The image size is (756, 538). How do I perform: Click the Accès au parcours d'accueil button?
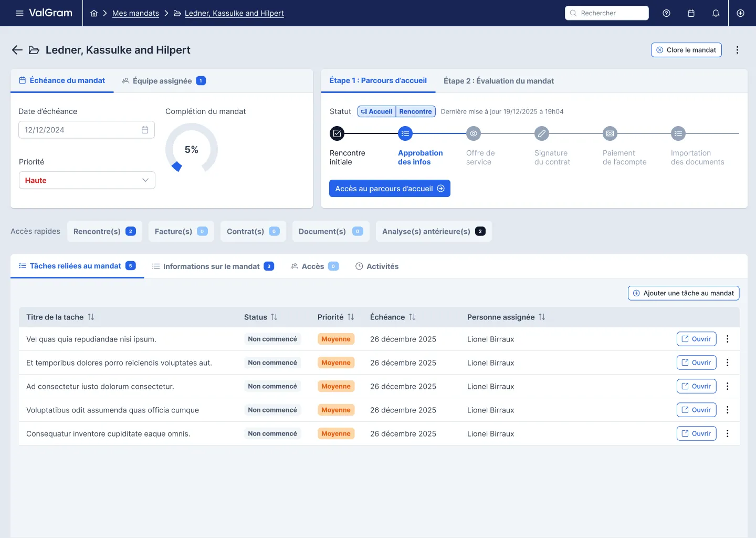click(390, 188)
